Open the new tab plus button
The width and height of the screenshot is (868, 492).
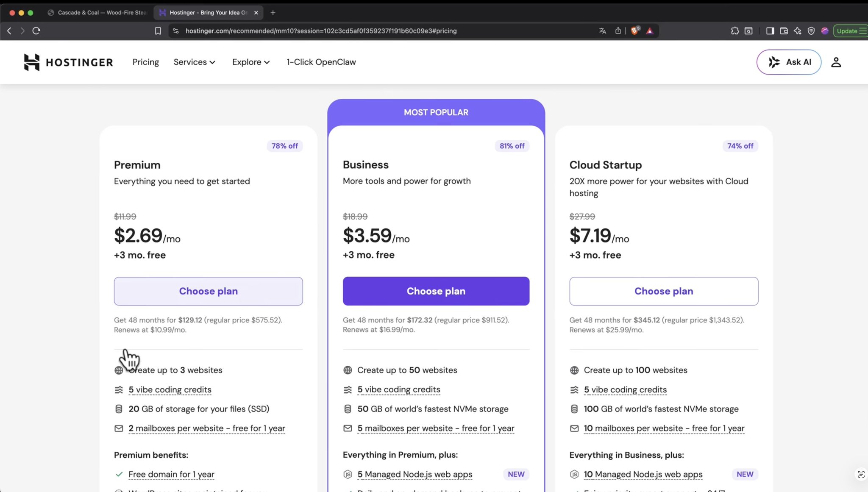click(x=273, y=13)
